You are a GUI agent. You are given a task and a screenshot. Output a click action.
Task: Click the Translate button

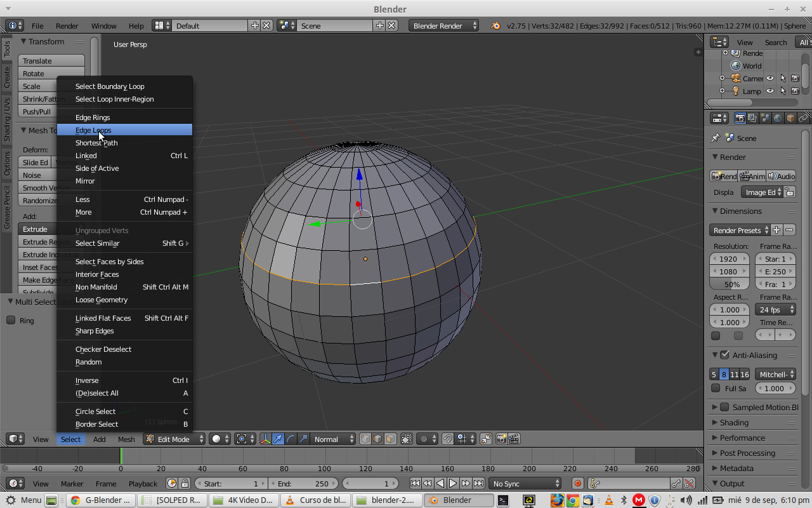coord(51,61)
